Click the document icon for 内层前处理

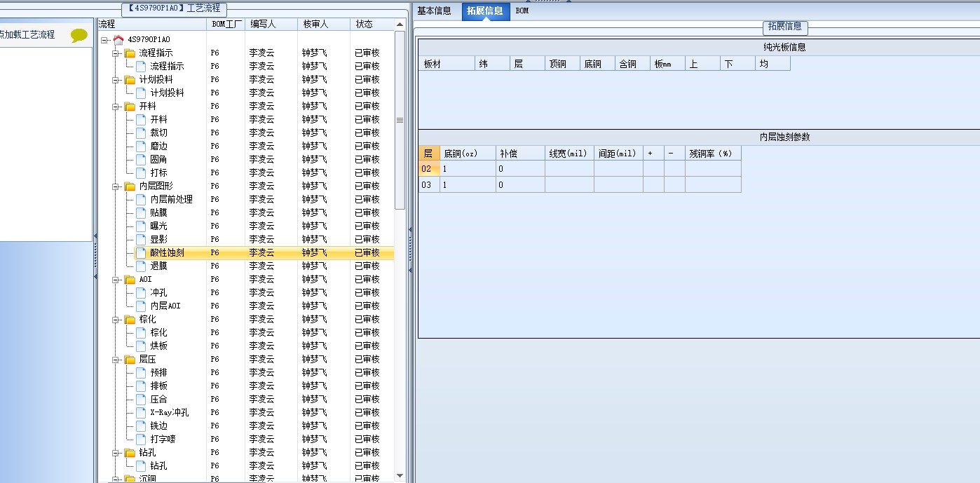[x=141, y=199]
